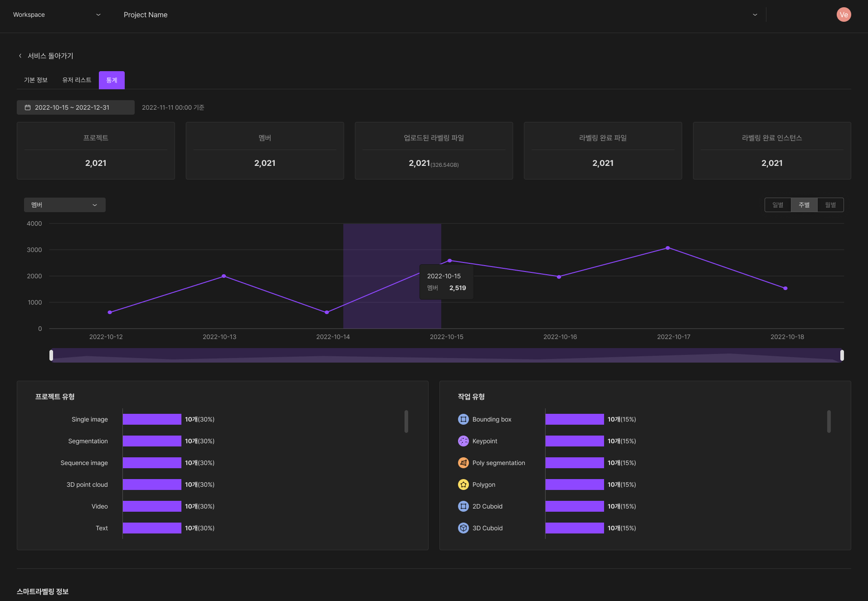Image resolution: width=868 pixels, height=601 pixels.
Task: Click the 멤버 summary card
Action: [265, 150]
